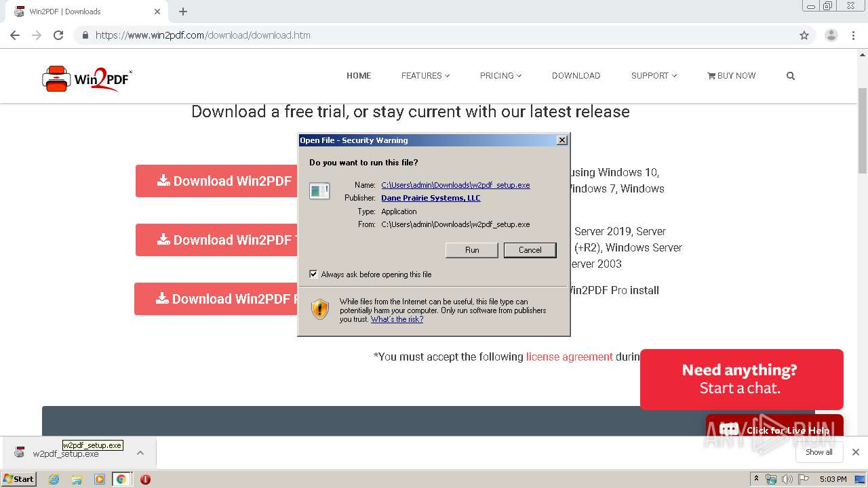Expand the FEATURES dropdown menu
Screen dimensions: 868x488
tap(425, 76)
